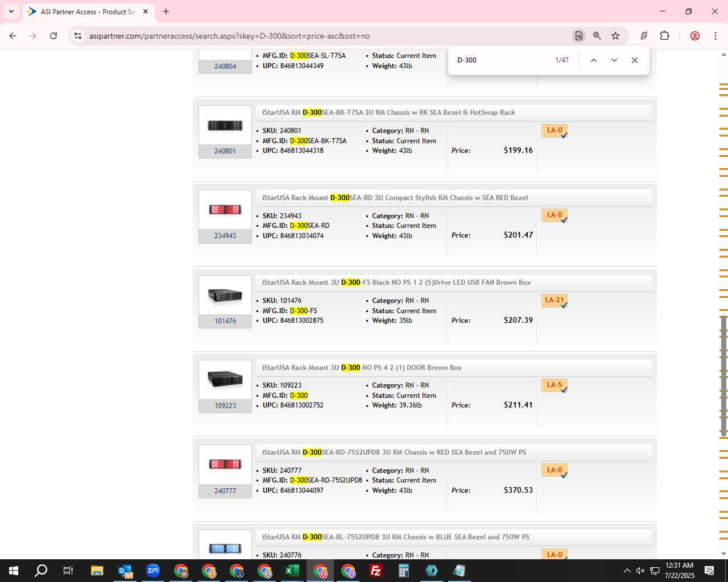
Task: Open the Windows Start menu
Action: click(13, 571)
